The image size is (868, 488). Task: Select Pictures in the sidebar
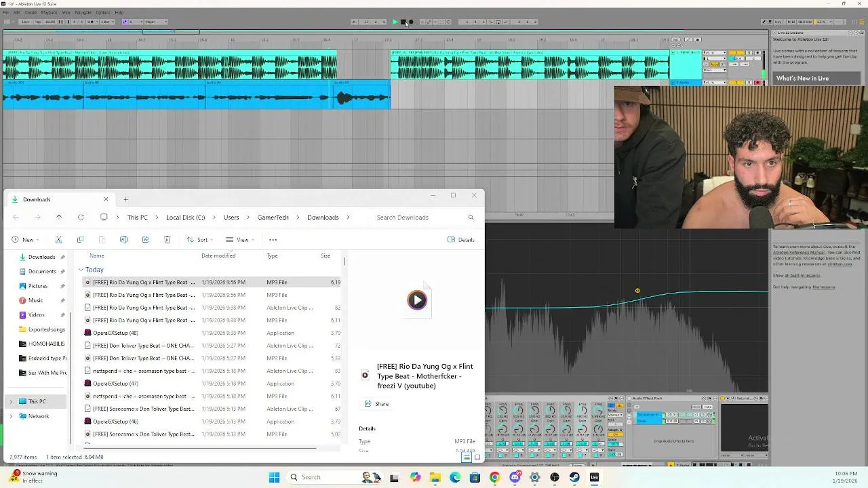point(38,286)
